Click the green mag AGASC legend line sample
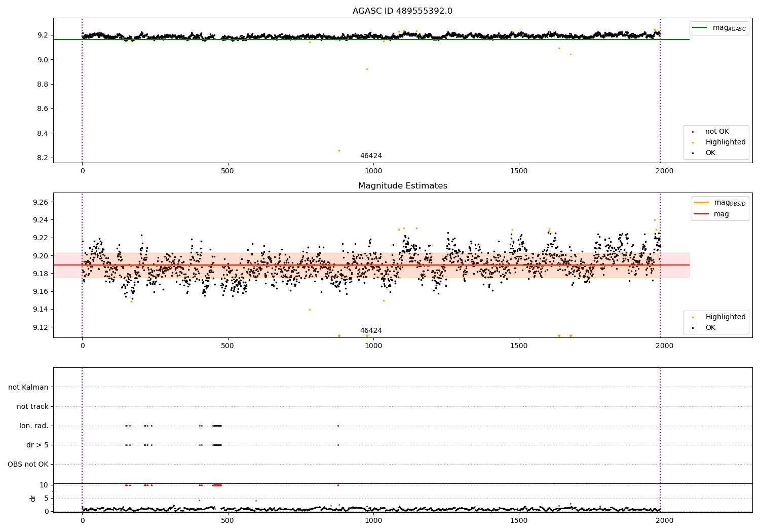The image size is (760, 532). point(700,27)
